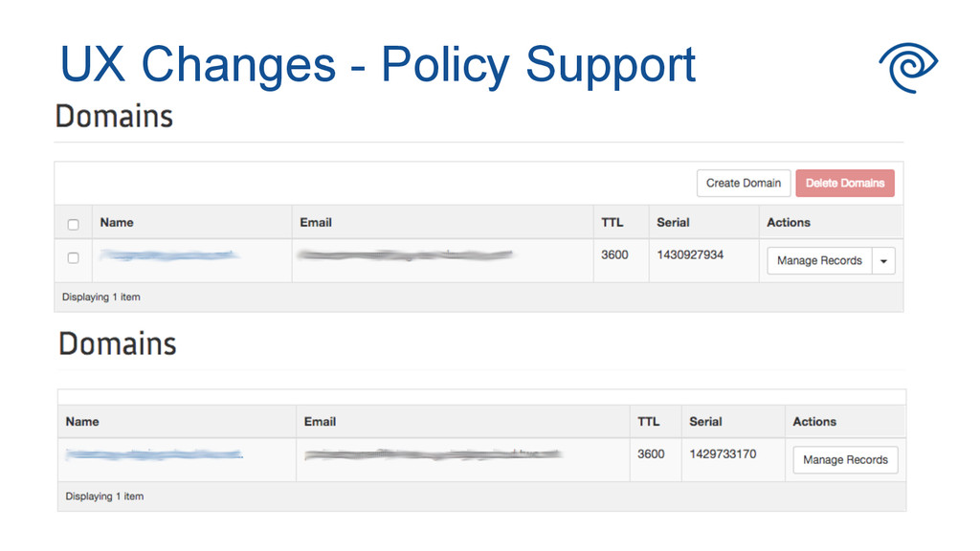Click Name header in the table without checkboxes
The width and height of the screenshot is (980, 551).
tap(82, 421)
